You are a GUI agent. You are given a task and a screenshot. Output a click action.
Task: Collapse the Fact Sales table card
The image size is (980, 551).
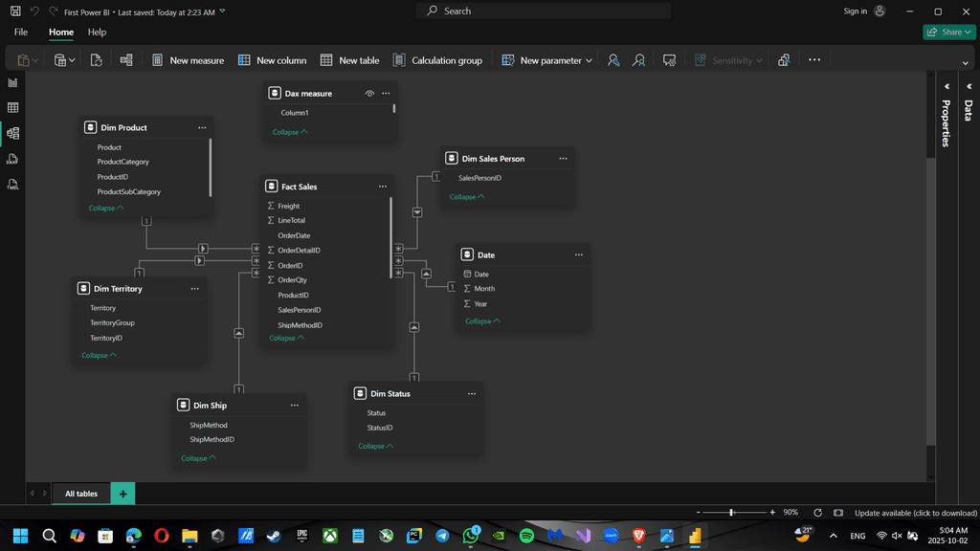(287, 338)
